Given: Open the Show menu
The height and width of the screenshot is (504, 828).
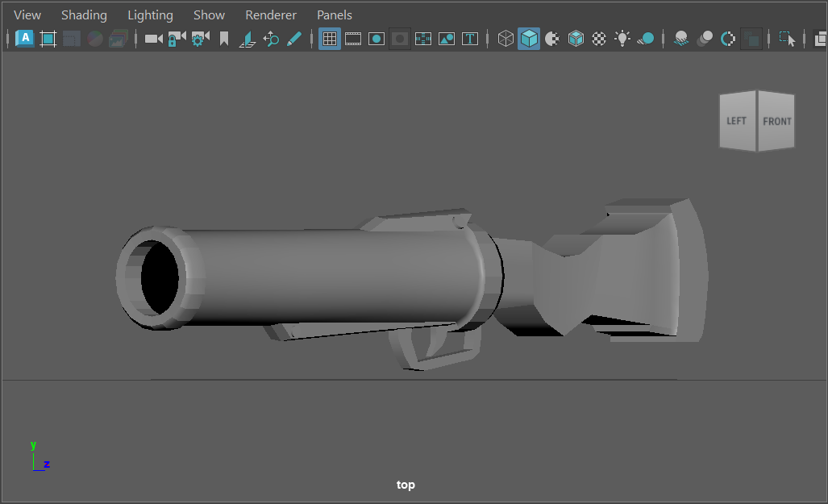Looking at the screenshot, I should [209, 15].
